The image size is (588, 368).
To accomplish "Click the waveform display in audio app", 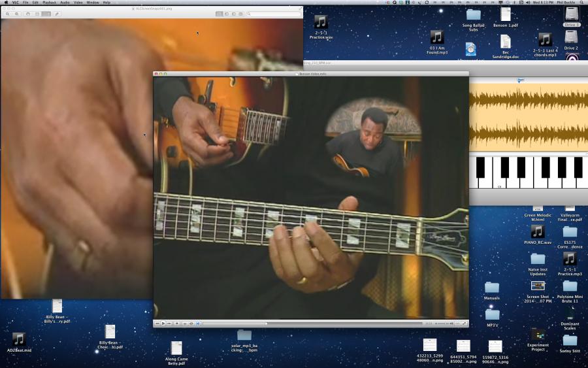I will pos(529,116).
